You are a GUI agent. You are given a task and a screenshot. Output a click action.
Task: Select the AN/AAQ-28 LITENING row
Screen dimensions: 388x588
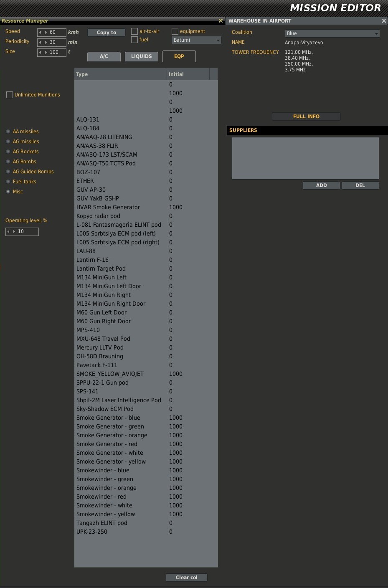[146, 137]
